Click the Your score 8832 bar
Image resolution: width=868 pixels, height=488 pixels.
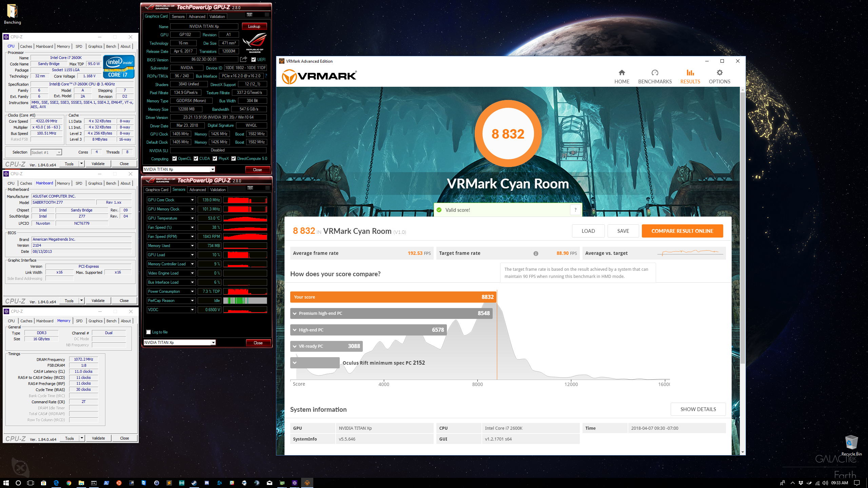(393, 297)
